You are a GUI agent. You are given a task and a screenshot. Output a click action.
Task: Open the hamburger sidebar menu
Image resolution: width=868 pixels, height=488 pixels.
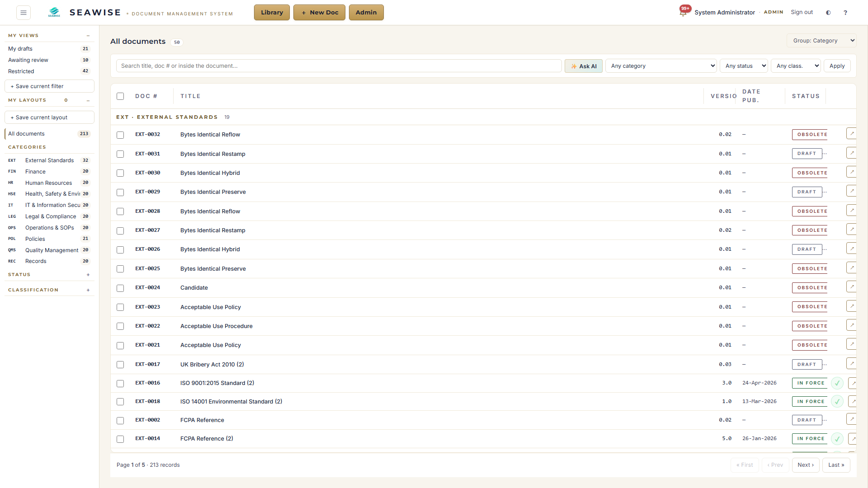click(24, 13)
